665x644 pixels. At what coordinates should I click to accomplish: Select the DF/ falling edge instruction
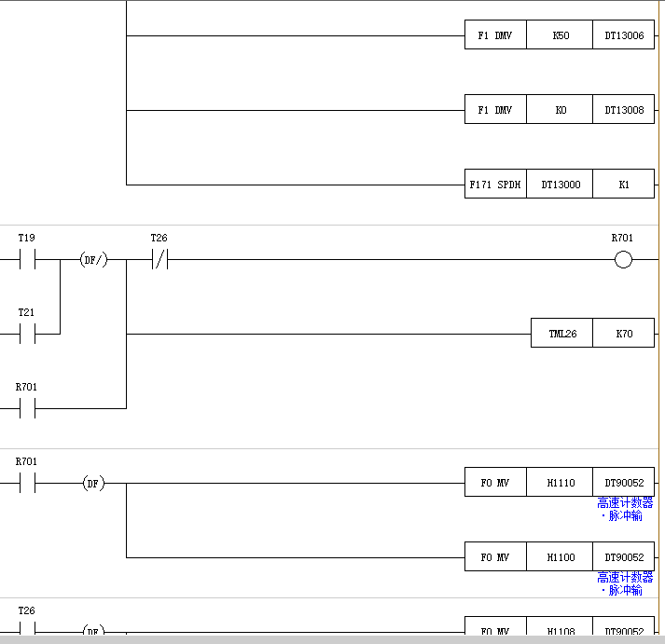pos(93,260)
